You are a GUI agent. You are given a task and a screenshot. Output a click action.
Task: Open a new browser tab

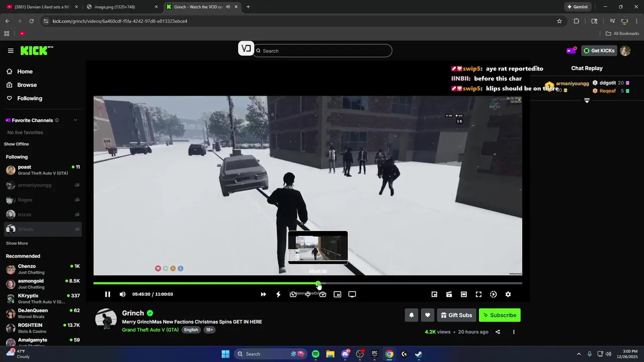pos(248,7)
